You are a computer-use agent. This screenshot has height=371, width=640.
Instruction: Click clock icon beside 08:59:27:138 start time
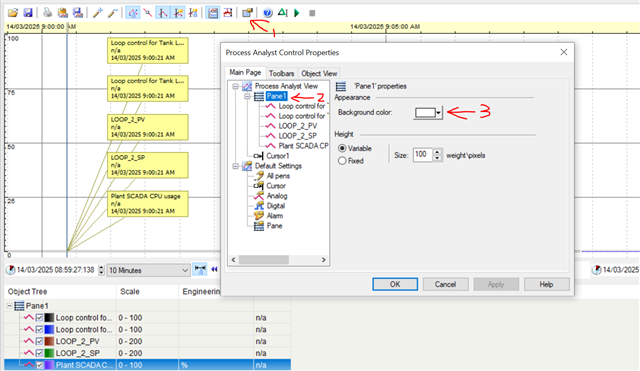(x=11, y=270)
